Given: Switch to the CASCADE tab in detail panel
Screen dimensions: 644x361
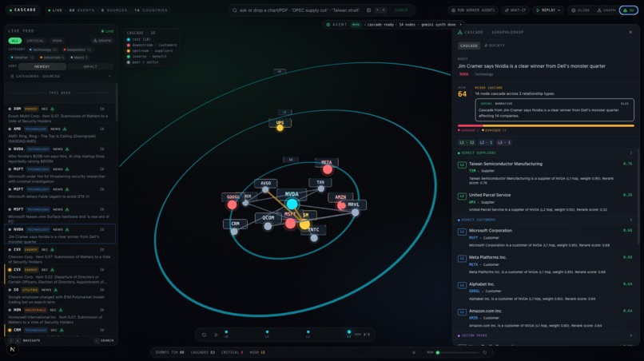Looking at the screenshot, I should coord(469,46).
